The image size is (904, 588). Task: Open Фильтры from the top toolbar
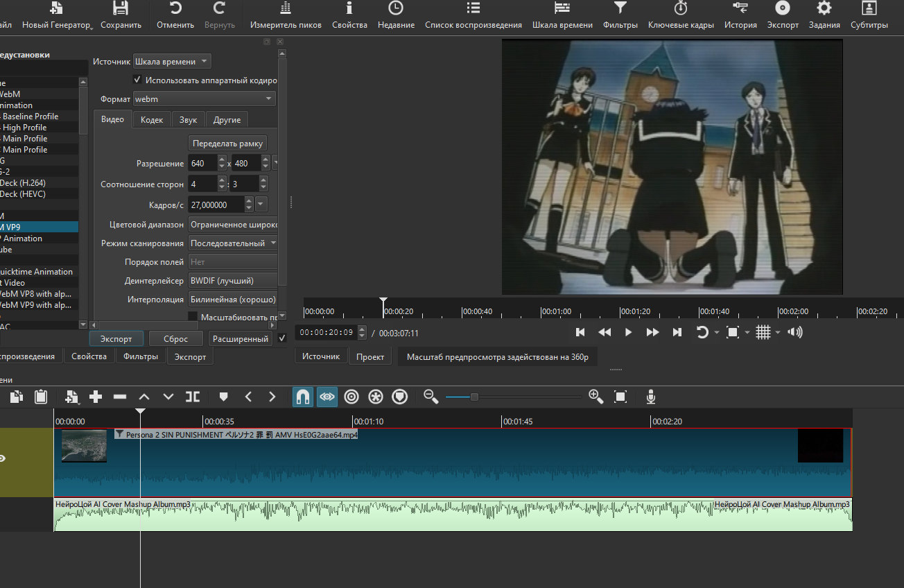(x=620, y=15)
